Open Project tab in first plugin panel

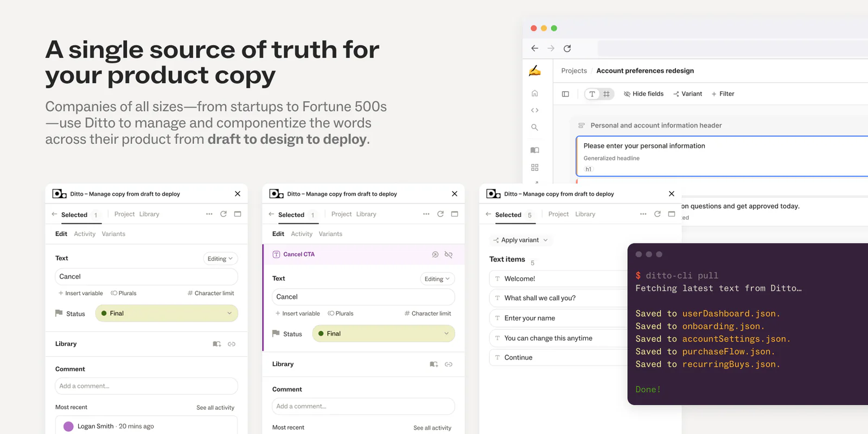point(124,214)
